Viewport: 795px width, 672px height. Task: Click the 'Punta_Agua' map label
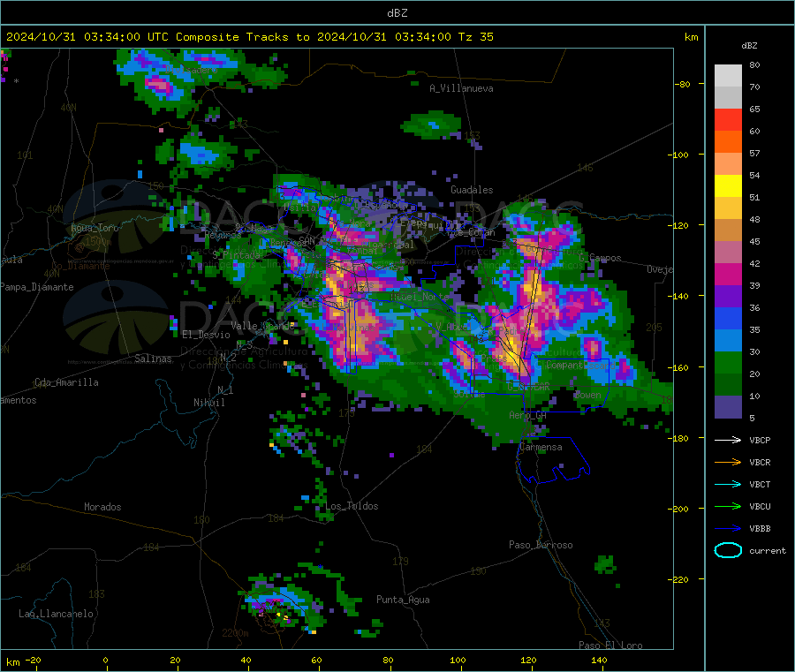tap(403, 600)
